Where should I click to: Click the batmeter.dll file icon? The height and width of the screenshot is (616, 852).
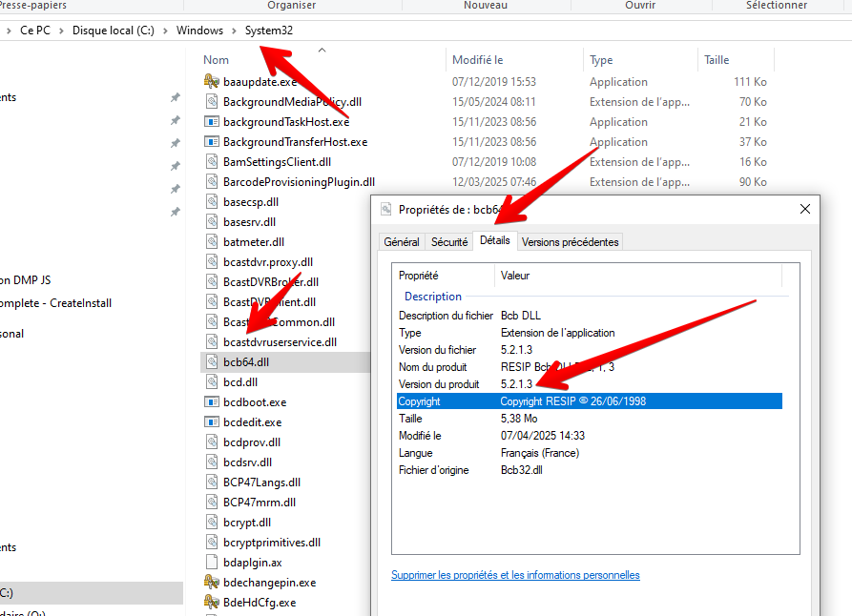212,242
